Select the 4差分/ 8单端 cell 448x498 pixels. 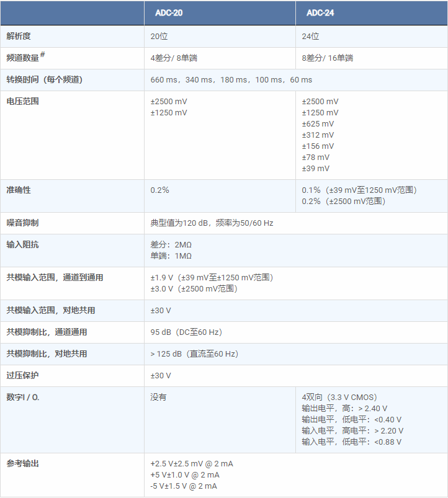(174, 58)
